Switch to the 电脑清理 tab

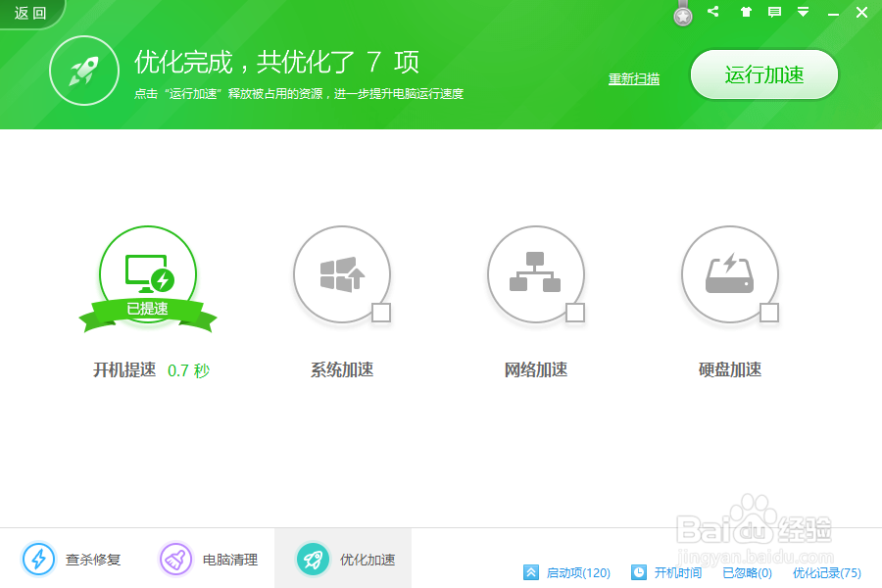pyautogui.click(x=209, y=558)
